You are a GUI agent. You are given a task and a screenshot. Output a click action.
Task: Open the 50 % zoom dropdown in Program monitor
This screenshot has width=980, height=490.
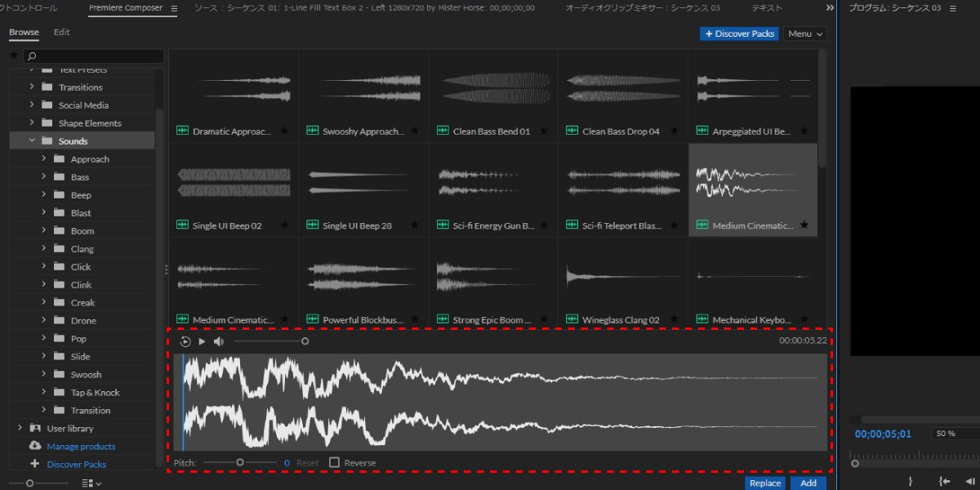pos(954,434)
